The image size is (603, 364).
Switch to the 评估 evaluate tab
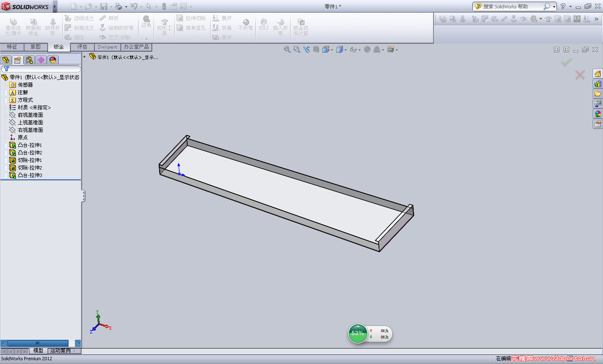82,47
